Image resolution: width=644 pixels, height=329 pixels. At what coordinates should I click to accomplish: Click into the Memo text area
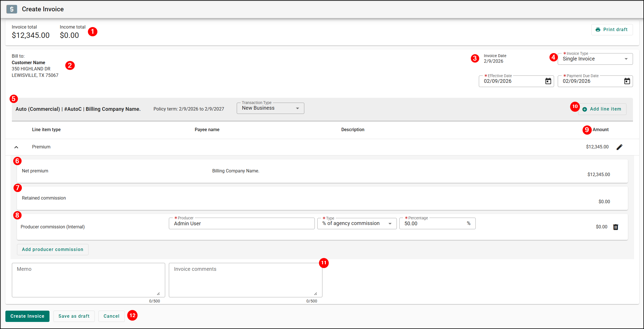pyautogui.click(x=88, y=280)
